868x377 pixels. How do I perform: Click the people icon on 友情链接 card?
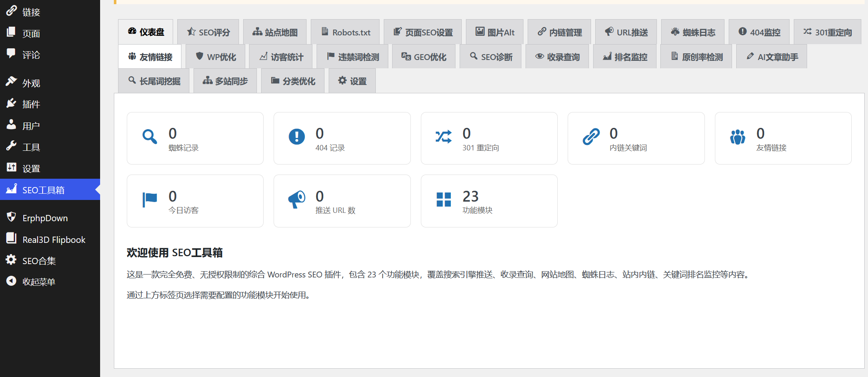coord(737,137)
